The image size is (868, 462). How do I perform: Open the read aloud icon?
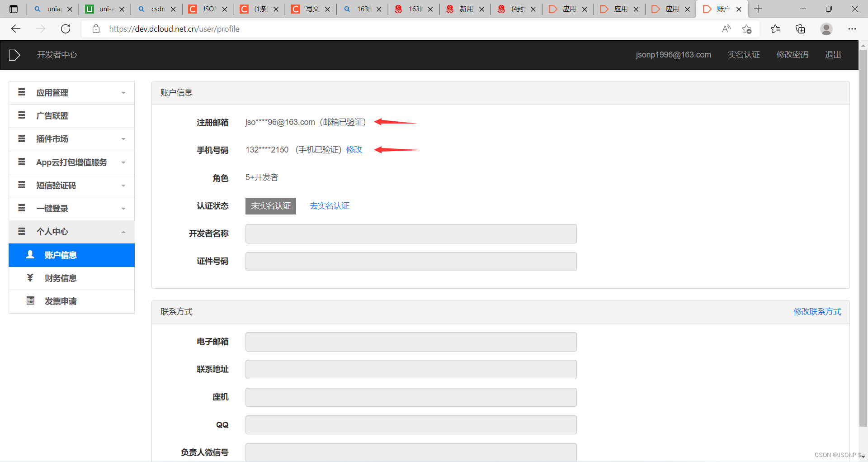pos(726,29)
